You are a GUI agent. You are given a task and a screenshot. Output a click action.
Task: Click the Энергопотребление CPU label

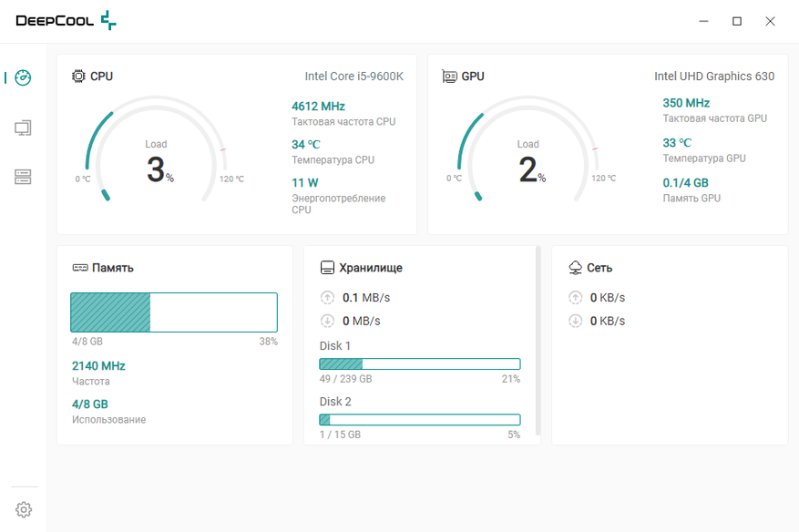[338, 204]
